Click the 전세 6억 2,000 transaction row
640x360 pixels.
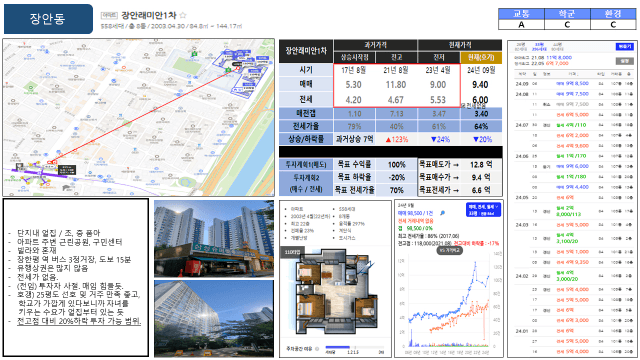[573, 135]
